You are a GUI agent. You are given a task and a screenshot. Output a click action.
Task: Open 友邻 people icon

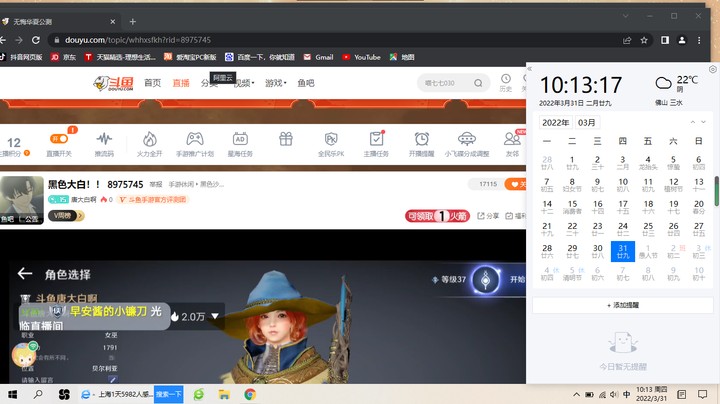coord(512,139)
